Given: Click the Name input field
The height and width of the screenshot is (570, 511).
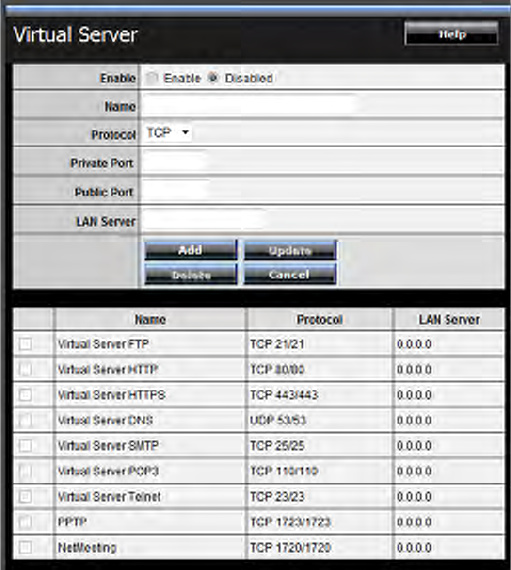Looking at the screenshot, I should (249, 106).
